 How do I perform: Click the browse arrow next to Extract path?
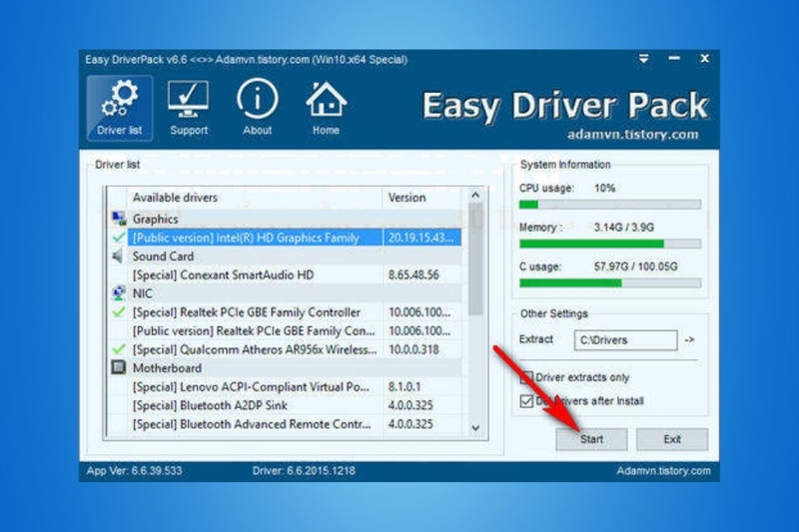(689, 339)
